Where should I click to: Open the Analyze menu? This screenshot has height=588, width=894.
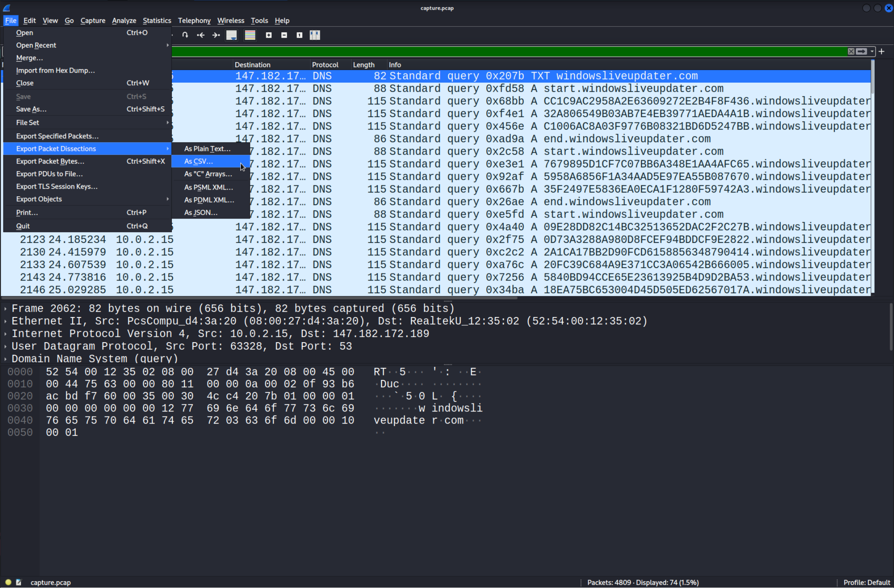coord(124,20)
